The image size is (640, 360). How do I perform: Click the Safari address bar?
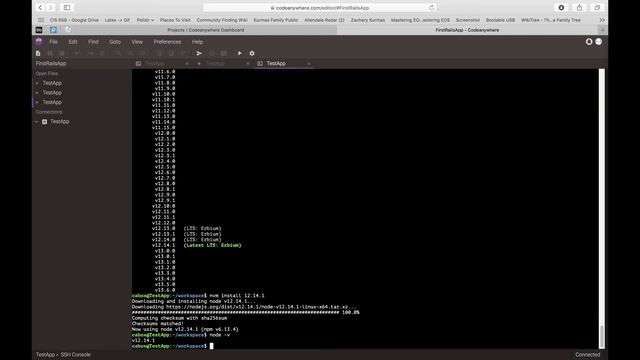(320, 7)
